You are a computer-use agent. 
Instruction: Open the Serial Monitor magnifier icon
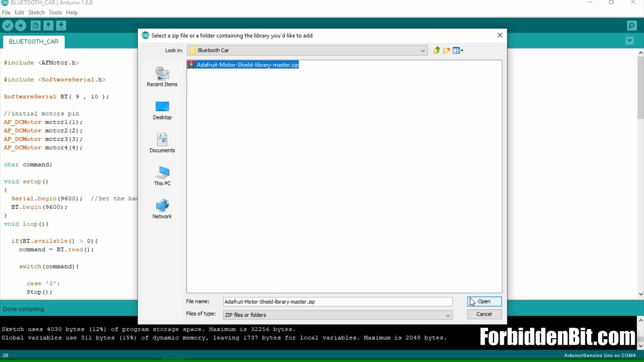632,25
